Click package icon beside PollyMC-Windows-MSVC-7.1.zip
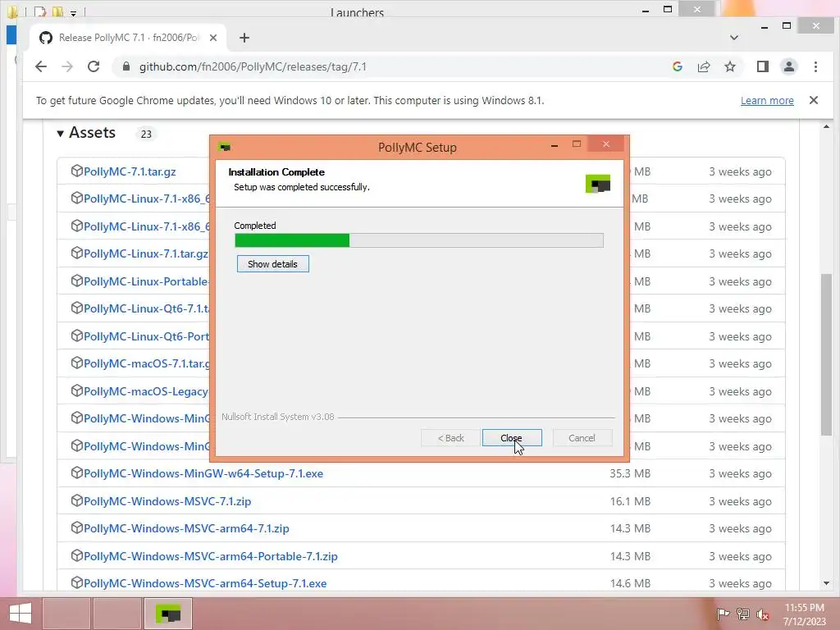 point(76,500)
